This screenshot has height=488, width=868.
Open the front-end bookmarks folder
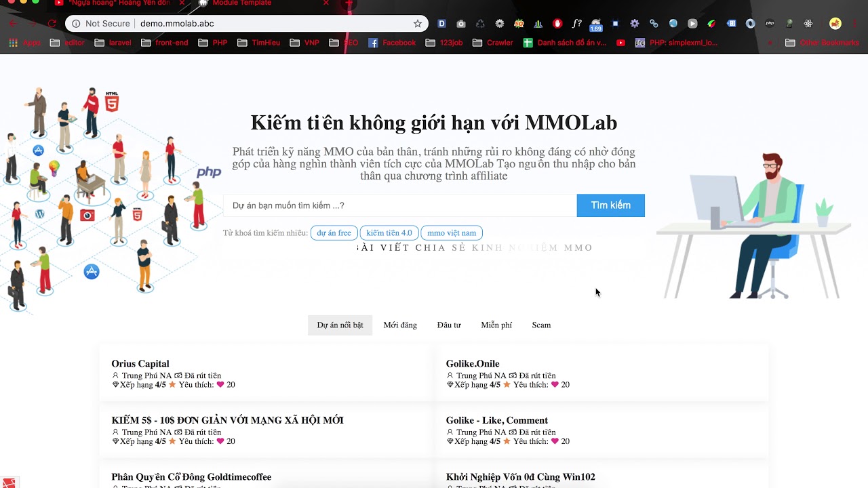[x=165, y=43]
